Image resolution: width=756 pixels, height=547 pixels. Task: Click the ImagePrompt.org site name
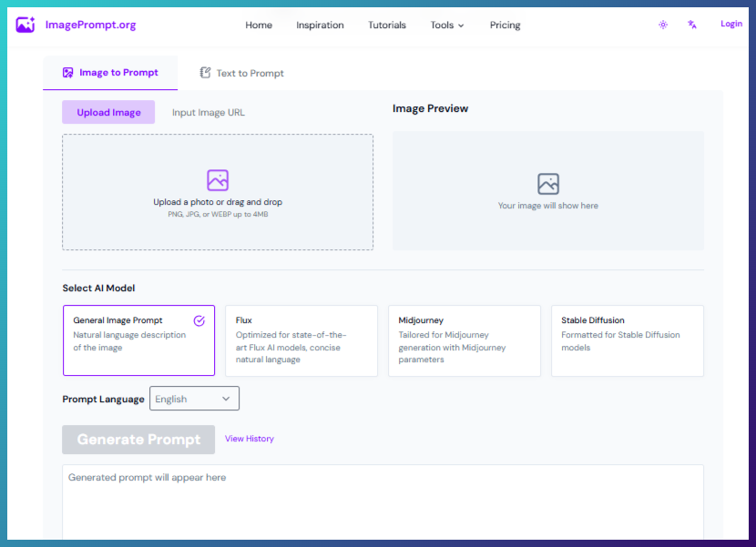[91, 25]
